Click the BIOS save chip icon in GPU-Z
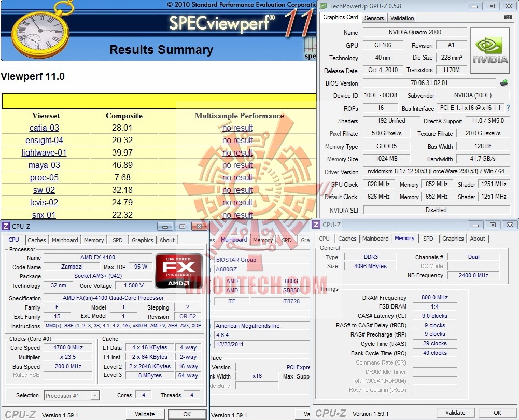Image resolution: width=519 pixels, height=420 pixels. point(504,83)
